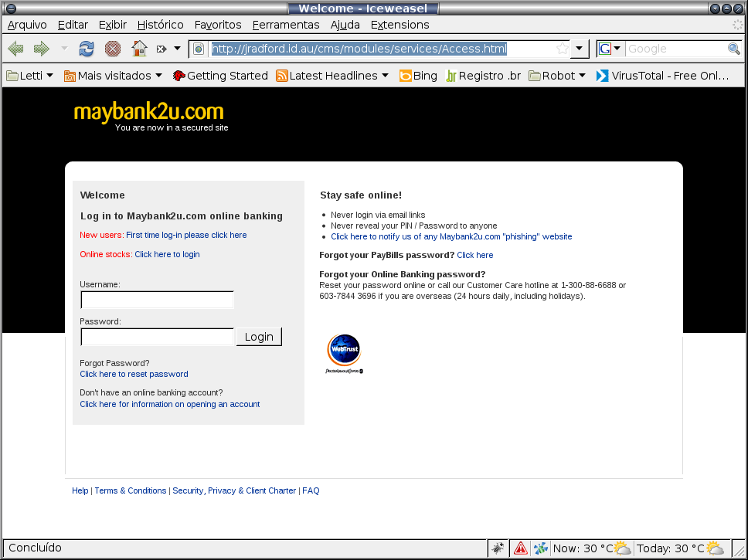Open the Today 30 °C forecast panel
Image resolution: width=748 pixels, height=560 pixels.
680,548
